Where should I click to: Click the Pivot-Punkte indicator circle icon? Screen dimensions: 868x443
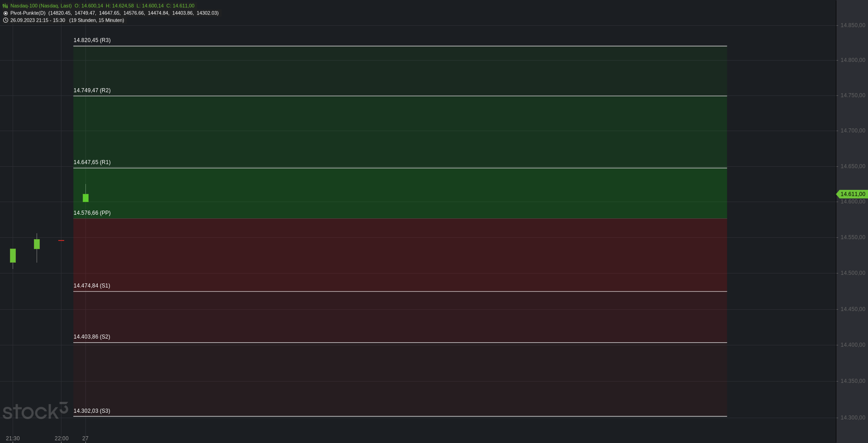pyautogui.click(x=5, y=13)
